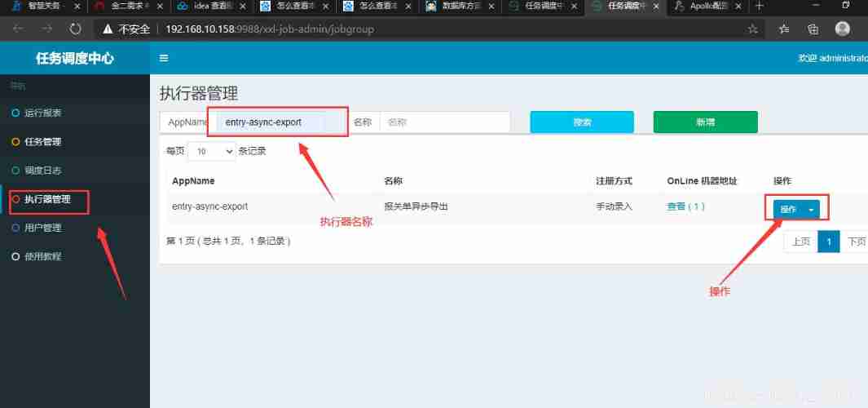Click the blue 搜索 button
Viewport: 868px width, 408px height.
point(582,122)
